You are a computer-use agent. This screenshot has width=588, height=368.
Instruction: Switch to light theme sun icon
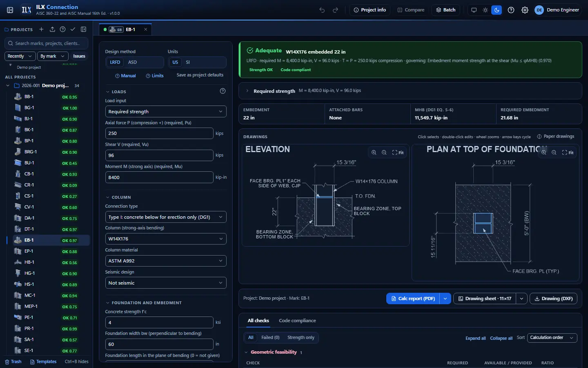(x=485, y=10)
